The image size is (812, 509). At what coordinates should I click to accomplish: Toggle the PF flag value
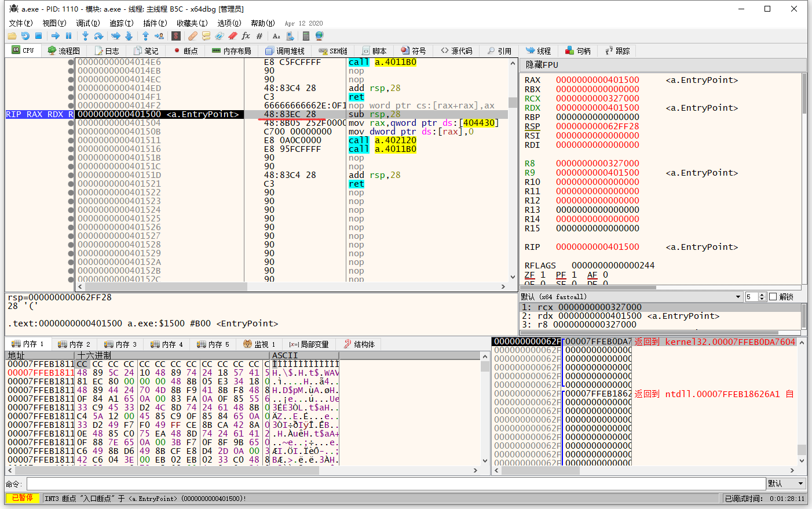pos(574,275)
